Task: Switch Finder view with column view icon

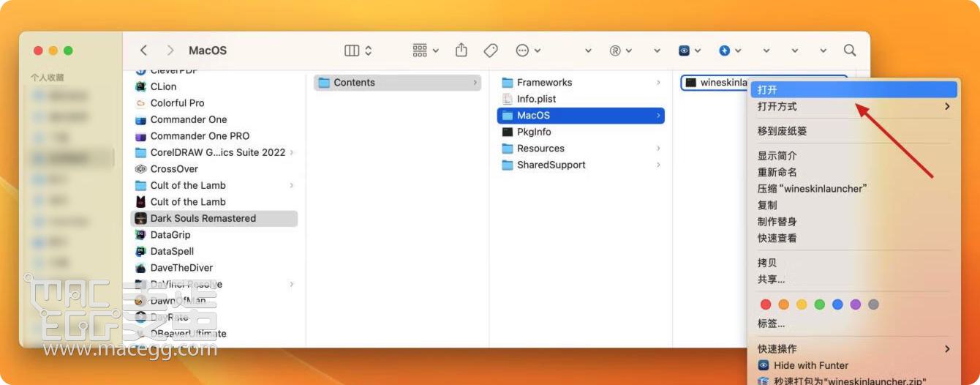Action: click(x=352, y=51)
